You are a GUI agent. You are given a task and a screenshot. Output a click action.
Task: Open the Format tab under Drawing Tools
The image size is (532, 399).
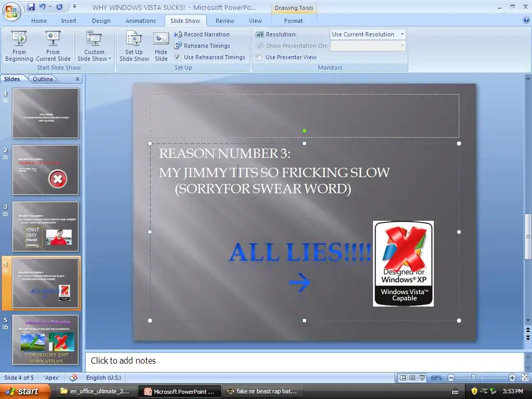pos(293,21)
